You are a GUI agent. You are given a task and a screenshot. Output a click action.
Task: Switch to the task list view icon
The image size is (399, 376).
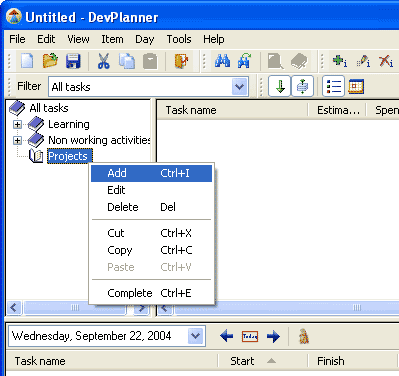(x=333, y=86)
